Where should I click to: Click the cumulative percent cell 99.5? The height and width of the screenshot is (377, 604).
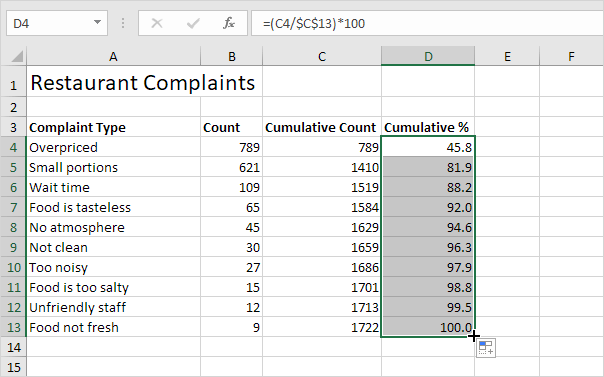pos(428,307)
